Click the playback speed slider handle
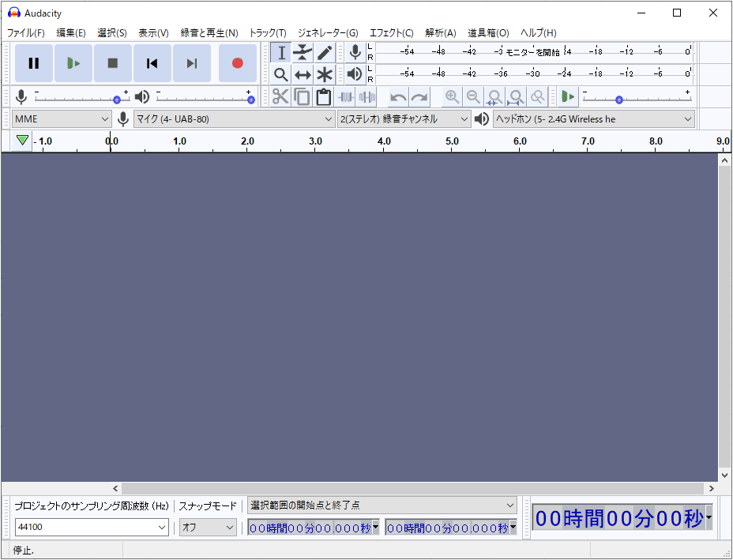733x560 pixels. [619, 100]
